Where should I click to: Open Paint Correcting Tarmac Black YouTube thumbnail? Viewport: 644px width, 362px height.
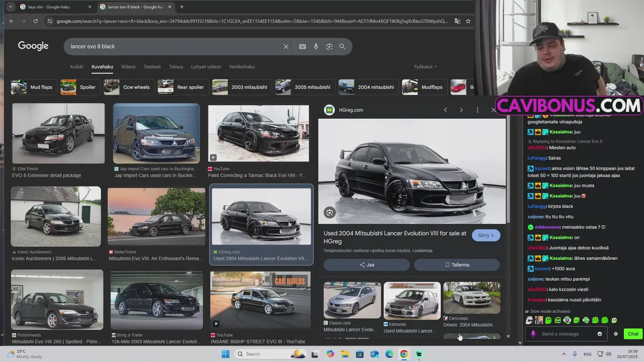[259, 133]
